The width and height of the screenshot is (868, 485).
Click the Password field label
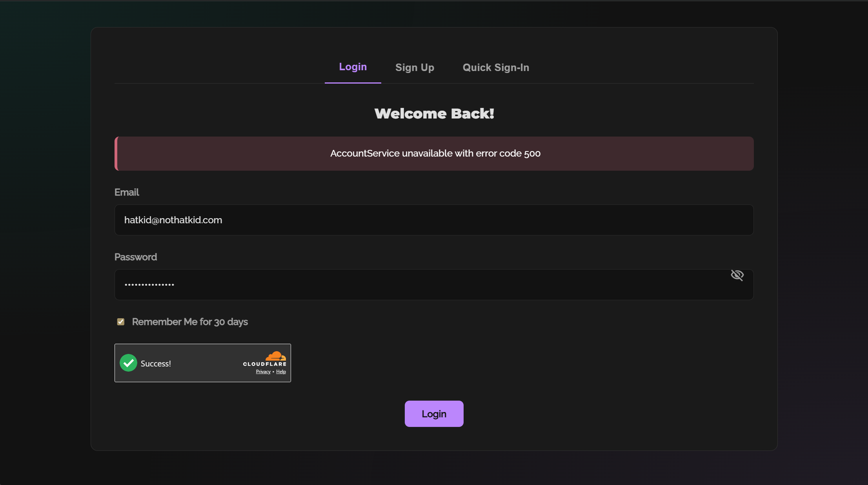[x=136, y=257]
